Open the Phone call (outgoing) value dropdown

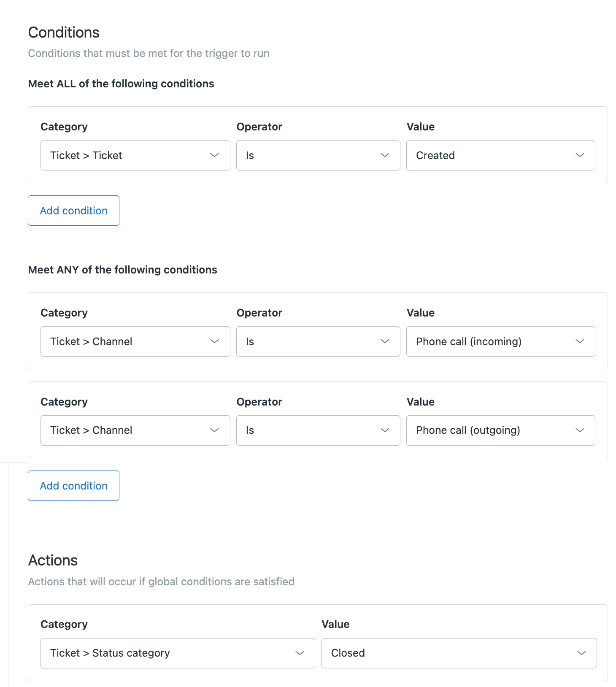tap(500, 430)
